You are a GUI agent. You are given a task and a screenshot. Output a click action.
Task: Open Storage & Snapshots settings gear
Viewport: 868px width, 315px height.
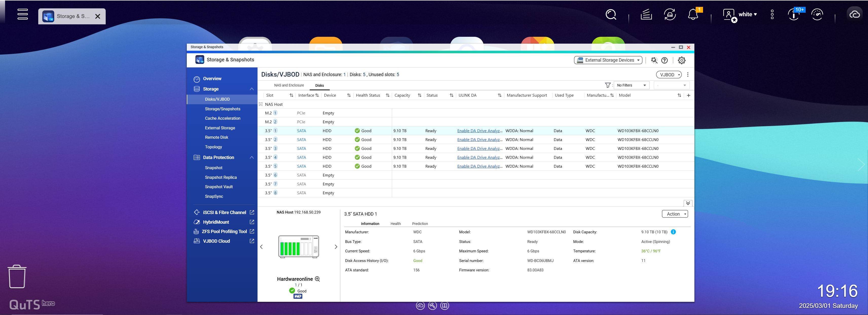681,60
